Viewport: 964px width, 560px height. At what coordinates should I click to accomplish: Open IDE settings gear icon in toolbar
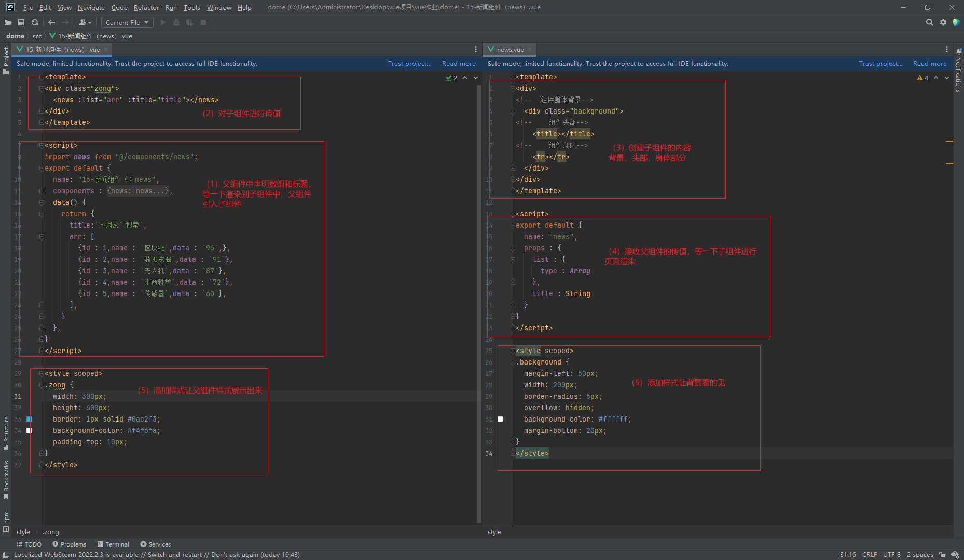click(943, 22)
